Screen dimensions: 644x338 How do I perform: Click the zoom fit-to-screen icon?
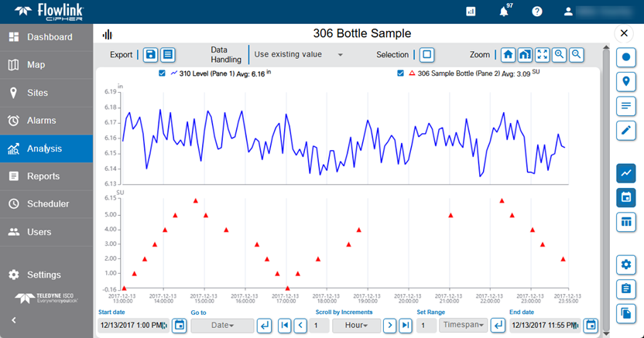point(542,55)
